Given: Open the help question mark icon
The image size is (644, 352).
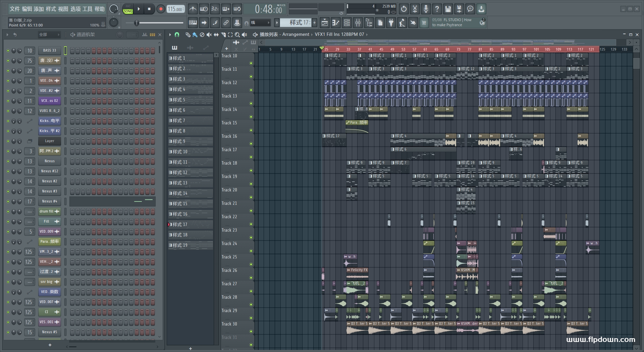Looking at the screenshot, I should tap(437, 9).
